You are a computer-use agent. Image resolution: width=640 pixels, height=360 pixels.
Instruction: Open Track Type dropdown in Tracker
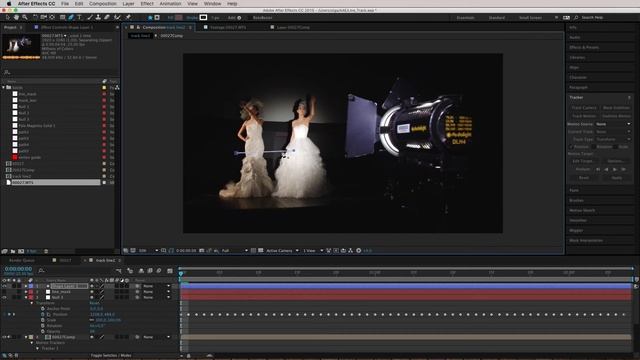pos(613,139)
